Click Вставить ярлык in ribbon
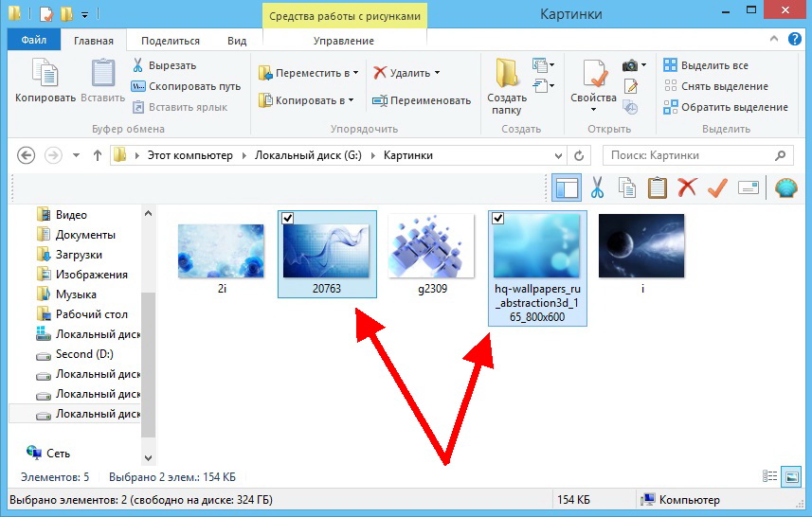This screenshot has width=812, height=517. [x=180, y=107]
